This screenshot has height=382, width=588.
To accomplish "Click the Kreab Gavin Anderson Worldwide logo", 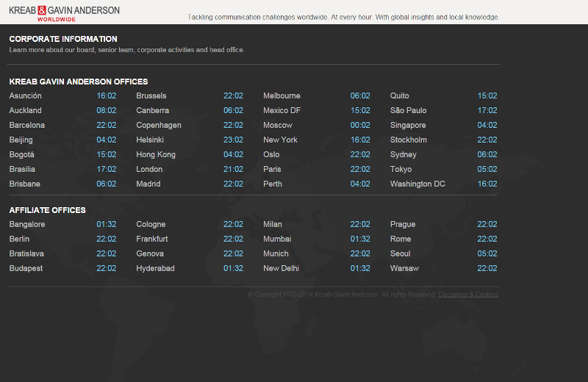I will point(64,13).
